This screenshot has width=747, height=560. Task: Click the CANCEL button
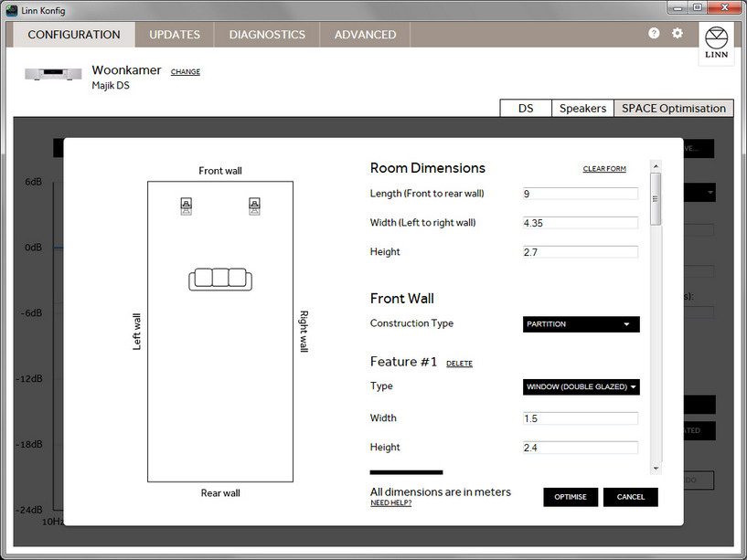(630, 497)
